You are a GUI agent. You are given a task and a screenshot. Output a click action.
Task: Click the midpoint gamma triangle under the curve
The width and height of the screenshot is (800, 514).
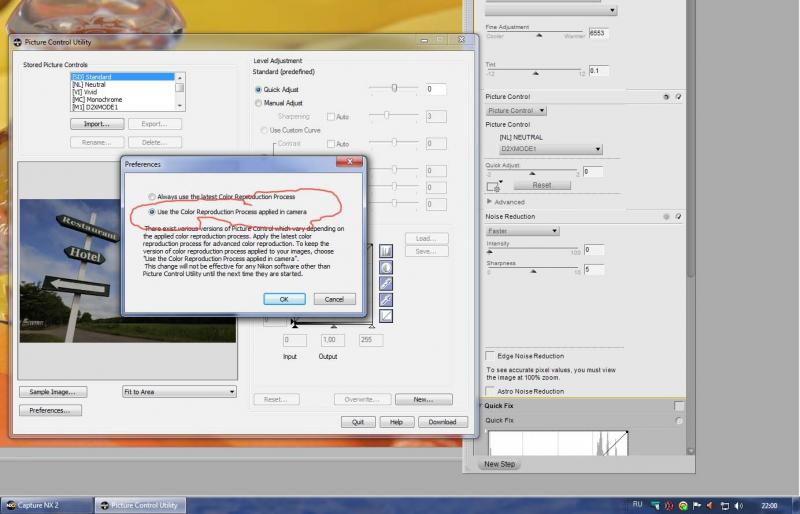(333, 325)
